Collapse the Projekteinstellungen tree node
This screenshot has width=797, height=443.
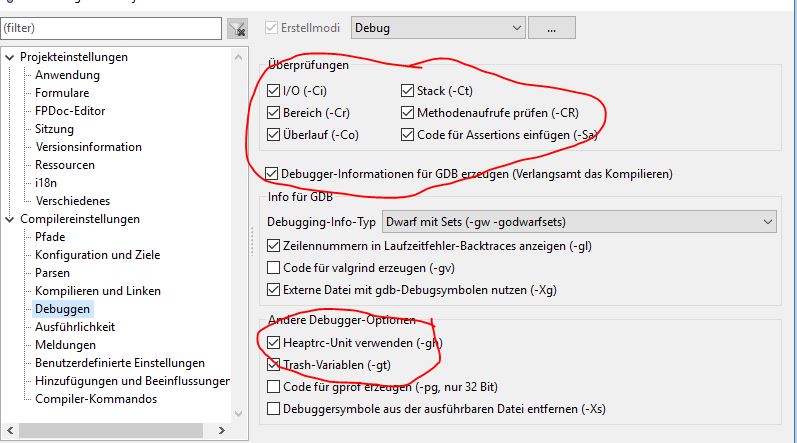pos(10,57)
